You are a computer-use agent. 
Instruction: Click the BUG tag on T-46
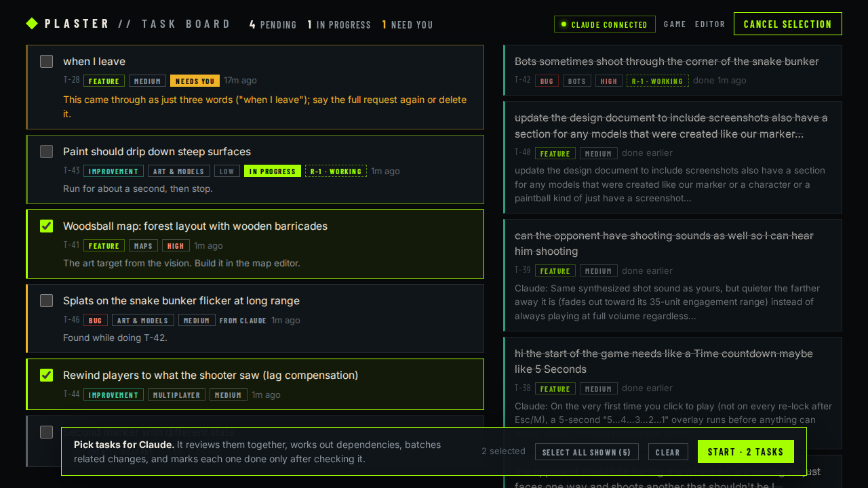click(96, 321)
